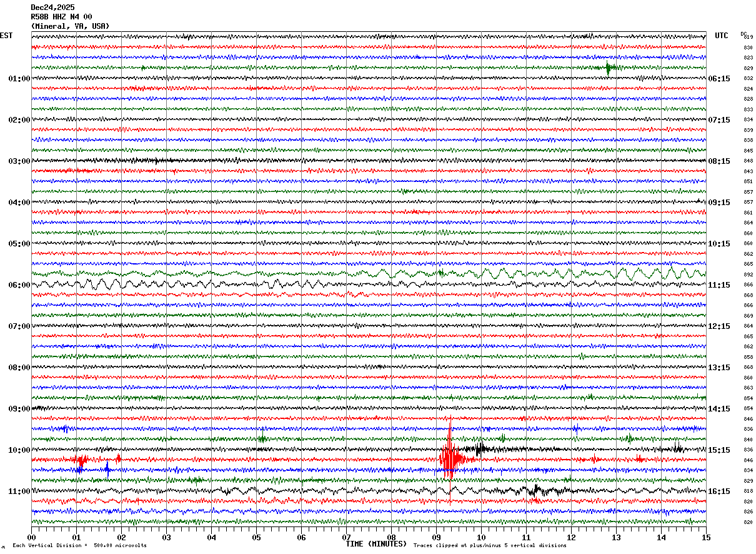Click the green spike in the top rows

coord(609,68)
